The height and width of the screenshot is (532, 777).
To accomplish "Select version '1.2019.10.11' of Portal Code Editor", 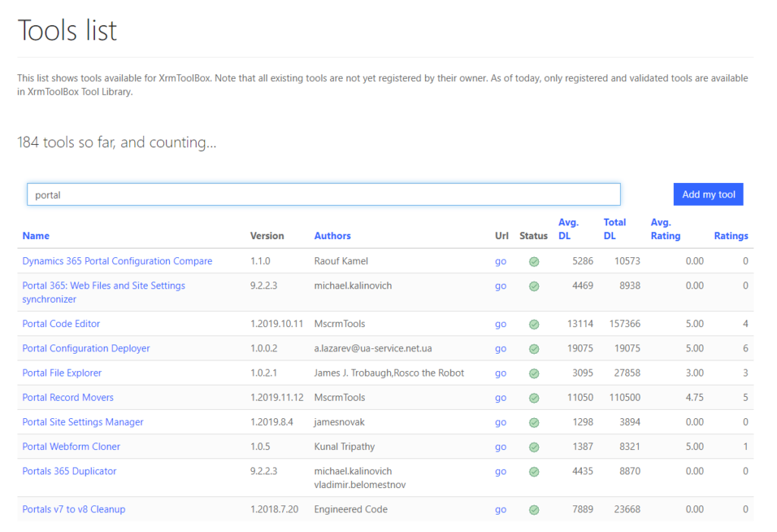I will pos(276,323).
